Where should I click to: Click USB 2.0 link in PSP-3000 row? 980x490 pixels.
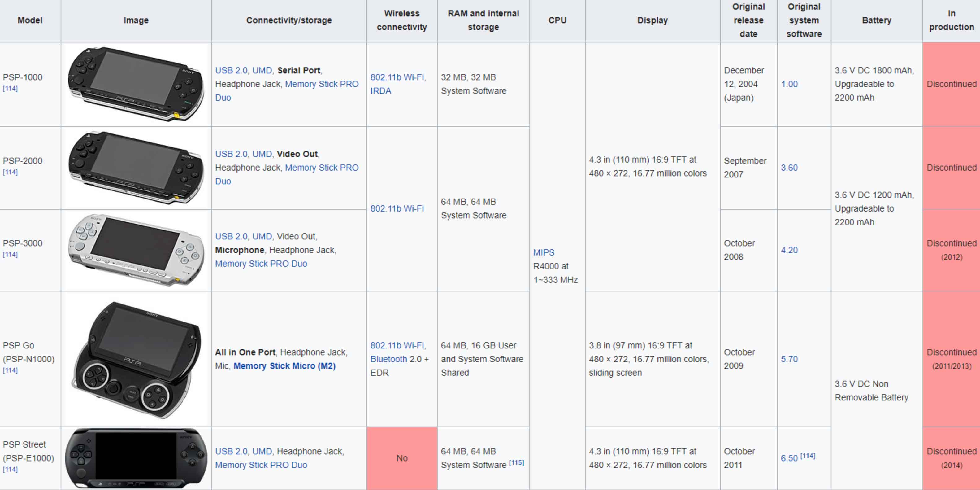coord(231,236)
